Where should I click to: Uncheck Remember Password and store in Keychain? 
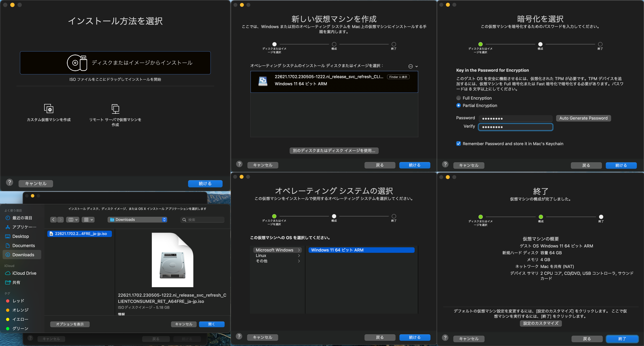tap(458, 143)
